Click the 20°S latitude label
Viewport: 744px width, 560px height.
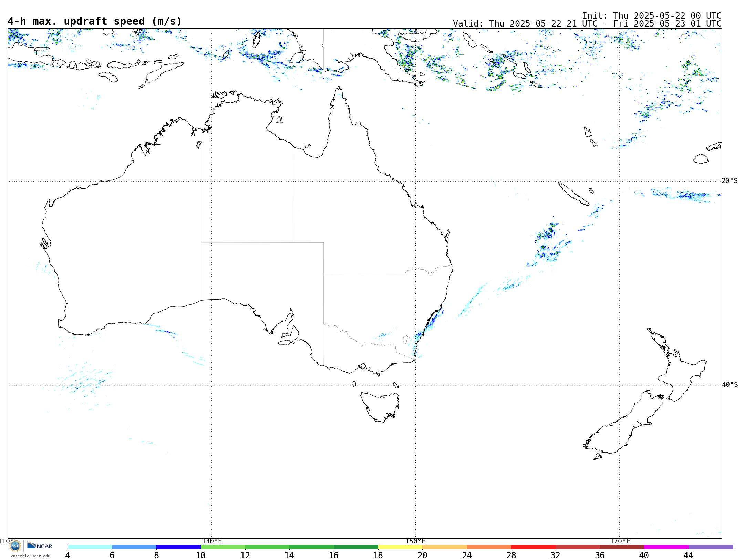[x=730, y=180]
